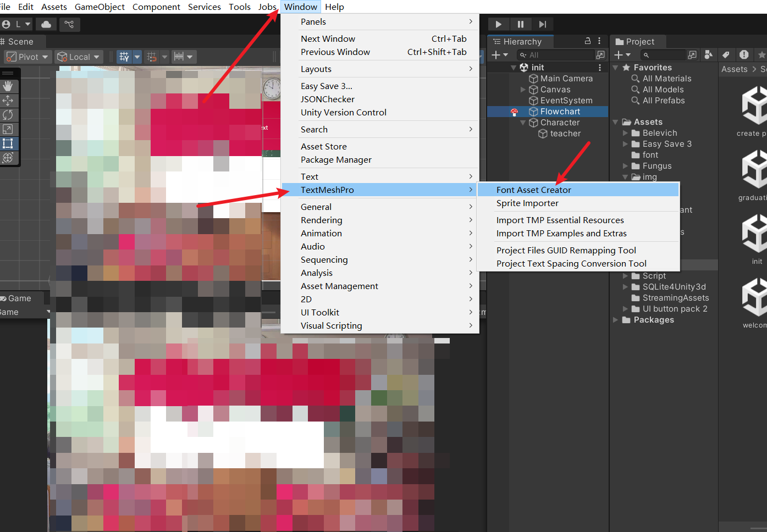Select All Materials in Favorites
Viewport: 767px width, 532px height.
(x=667, y=79)
